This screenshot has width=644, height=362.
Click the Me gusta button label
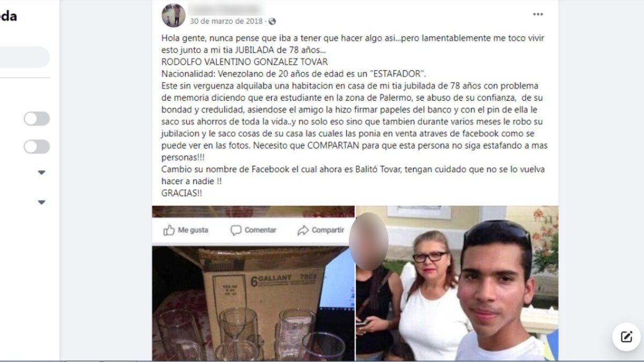193,230
